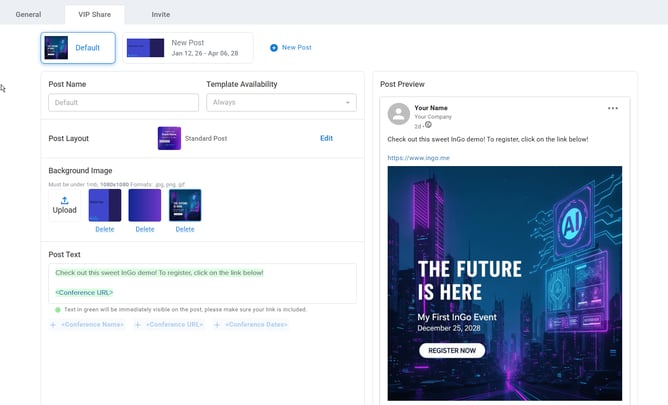Screen dimensions: 668x405
Task: Switch to the General tab
Action: pyautogui.click(x=28, y=14)
